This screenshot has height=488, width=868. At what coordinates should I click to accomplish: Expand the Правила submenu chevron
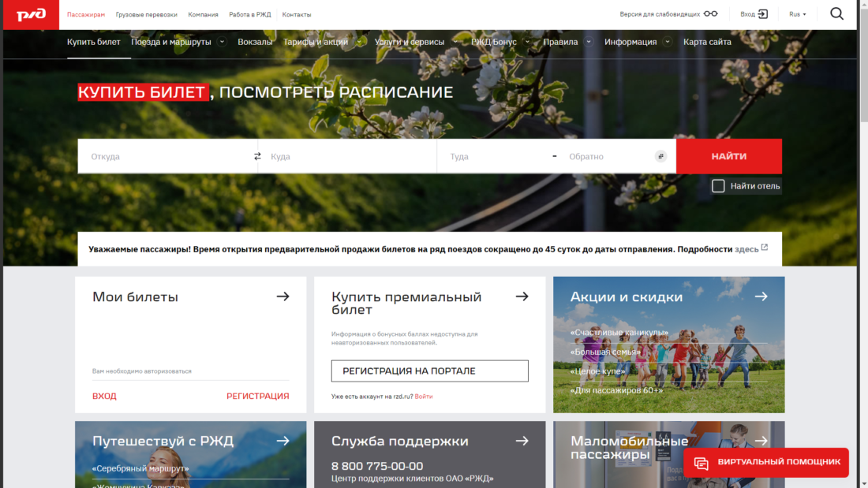pos(589,42)
